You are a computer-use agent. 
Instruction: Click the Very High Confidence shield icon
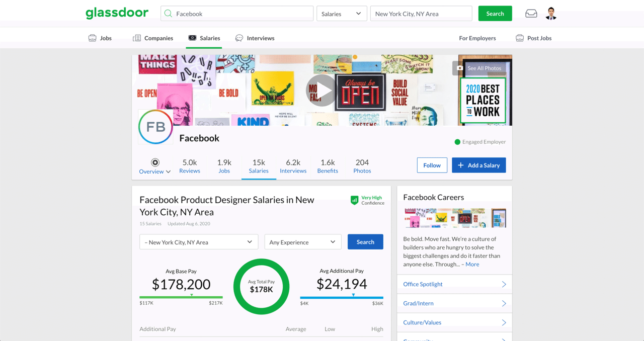[355, 200]
